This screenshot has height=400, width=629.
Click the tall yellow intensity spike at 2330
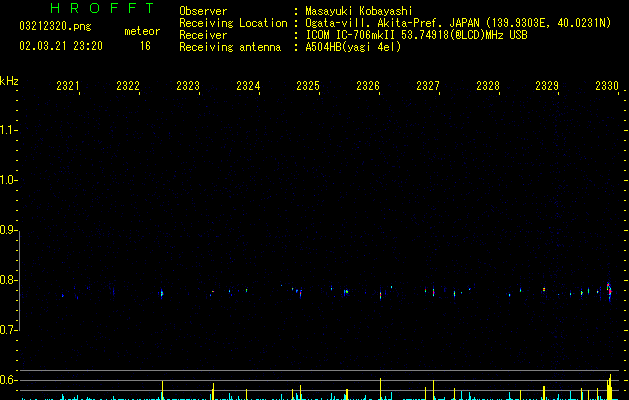(x=609, y=387)
